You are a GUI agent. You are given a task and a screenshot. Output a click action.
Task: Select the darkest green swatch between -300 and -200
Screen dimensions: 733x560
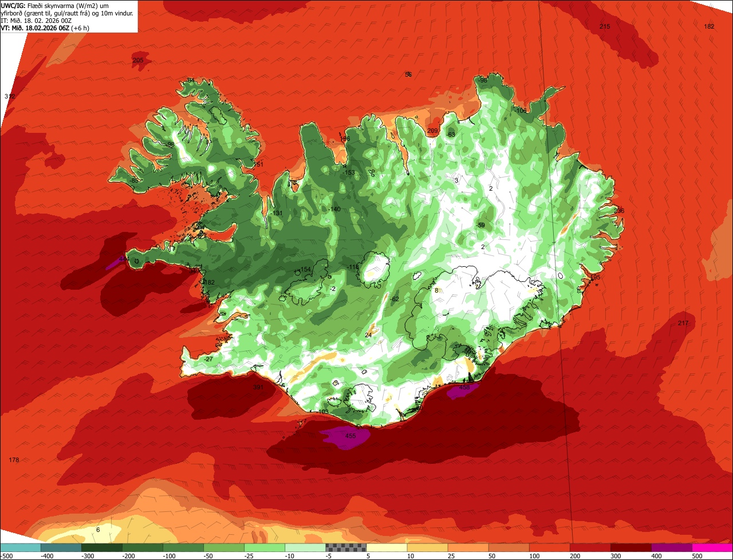pyautogui.click(x=101, y=547)
